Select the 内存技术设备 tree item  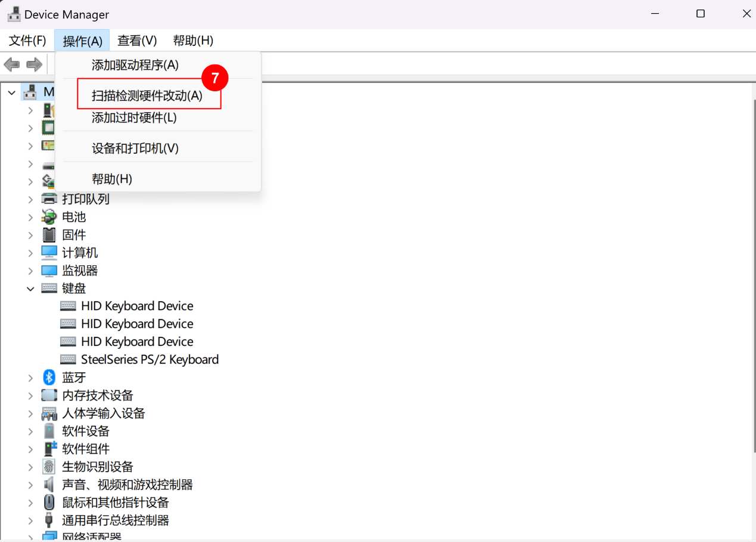click(98, 395)
